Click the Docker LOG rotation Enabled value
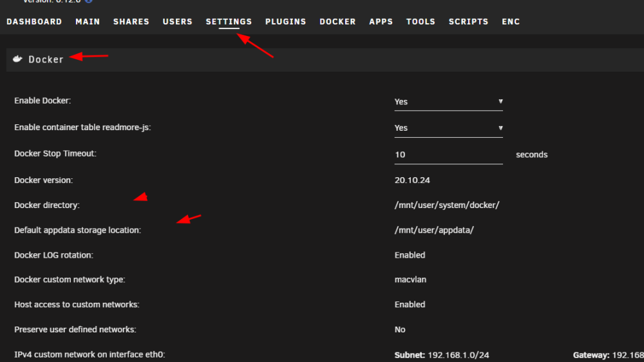The image size is (644, 362). coord(410,255)
